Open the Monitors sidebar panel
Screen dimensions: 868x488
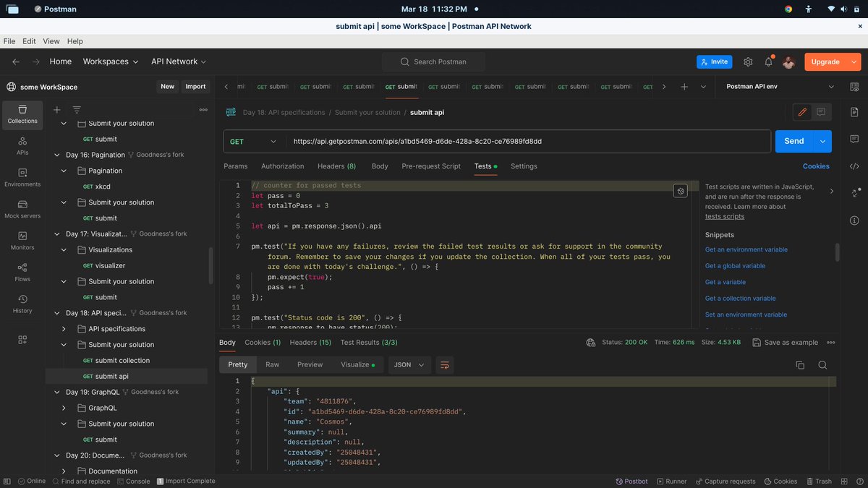point(22,241)
